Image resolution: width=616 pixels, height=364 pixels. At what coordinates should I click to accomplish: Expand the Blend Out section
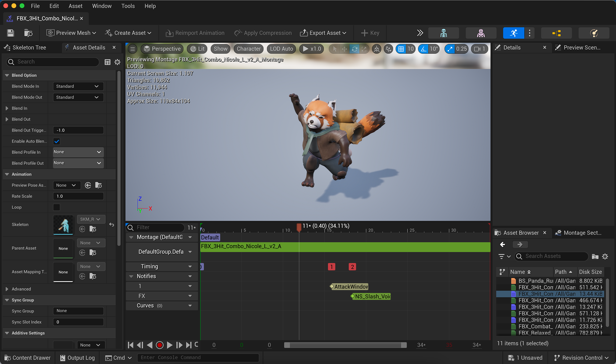click(7, 119)
